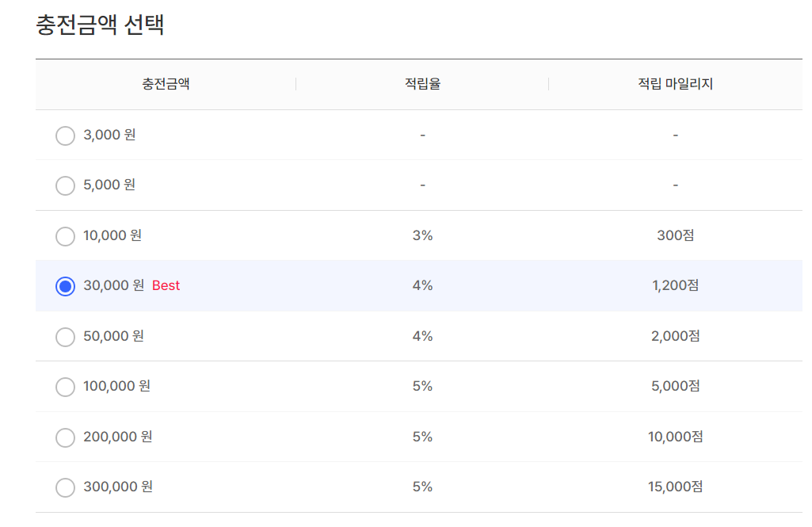This screenshot has height=527, width=812.
Task: Click the 충전금액 선택 heading
Action: pyautogui.click(x=100, y=25)
